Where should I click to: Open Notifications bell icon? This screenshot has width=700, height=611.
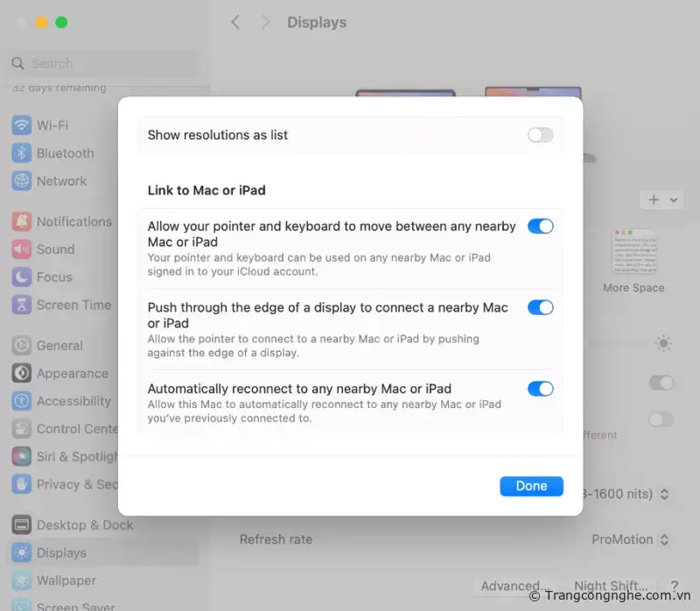tap(21, 221)
